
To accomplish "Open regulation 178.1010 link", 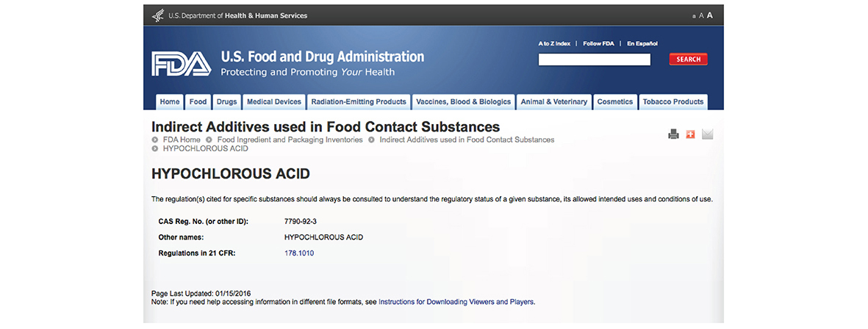I will (x=298, y=253).
